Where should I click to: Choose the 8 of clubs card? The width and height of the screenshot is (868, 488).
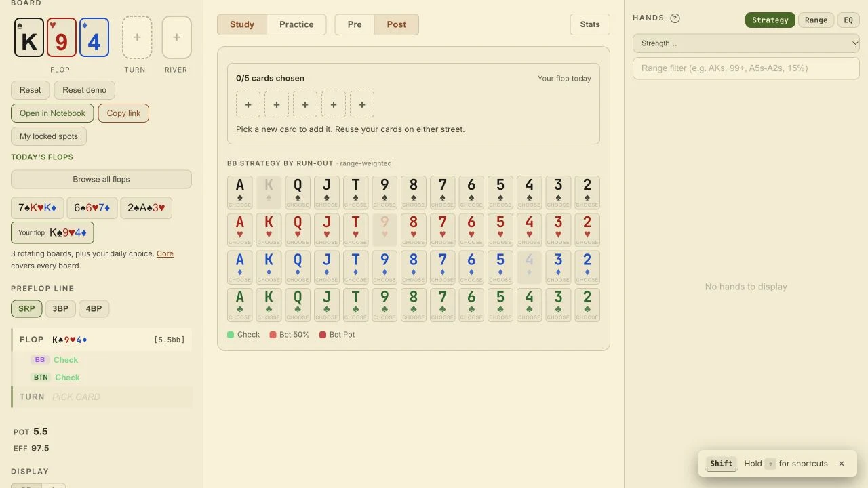413,304
